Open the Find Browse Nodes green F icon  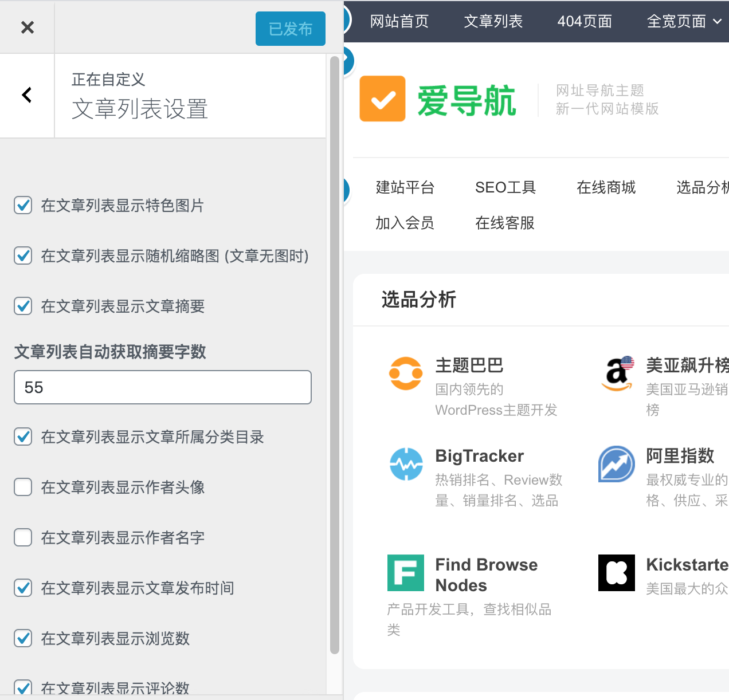pyautogui.click(x=406, y=573)
